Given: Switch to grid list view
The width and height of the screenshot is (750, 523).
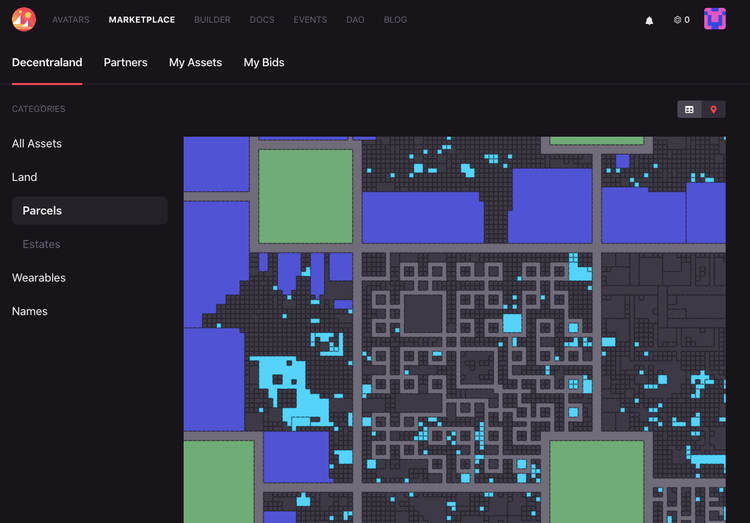Looking at the screenshot, I should [x=689, y=110].
